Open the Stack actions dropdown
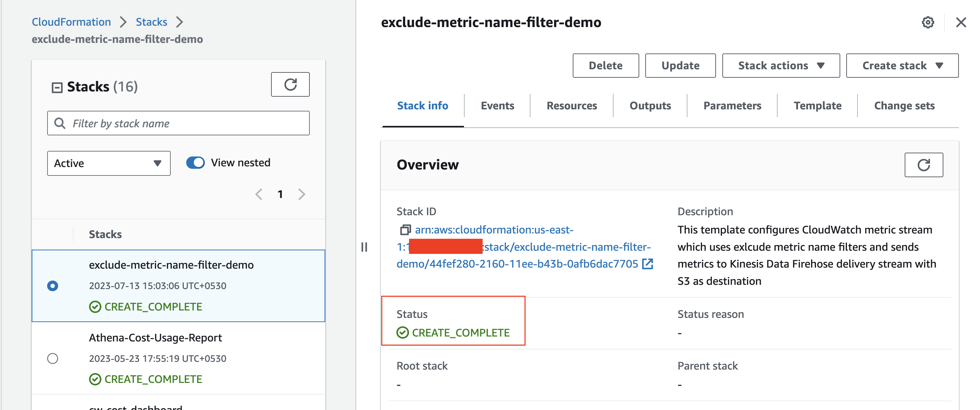The width and height of the screenshot is (980, 410). tap(781, 65)
